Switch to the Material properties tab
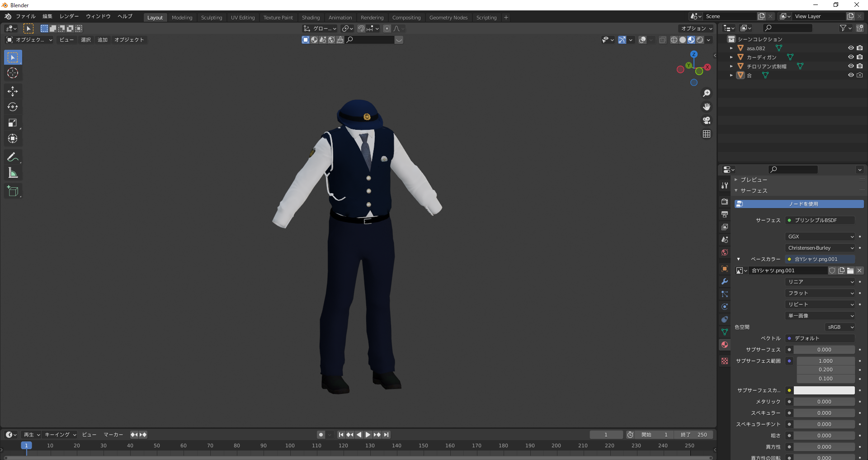Viewport: 868px width, 460px height. tap(725, 345)
